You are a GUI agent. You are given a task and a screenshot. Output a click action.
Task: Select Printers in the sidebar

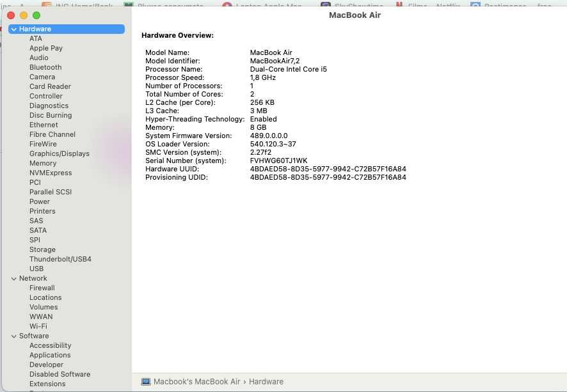tap(42, 211)
